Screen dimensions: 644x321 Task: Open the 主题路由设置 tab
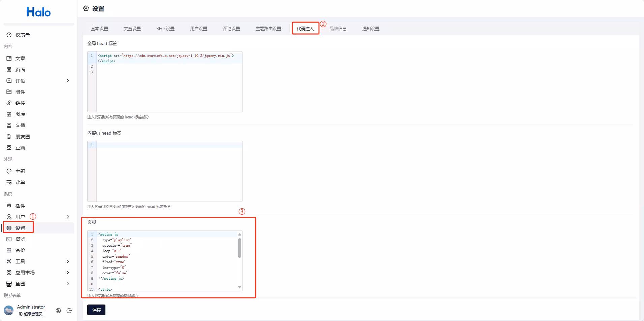tap(268, 29)
